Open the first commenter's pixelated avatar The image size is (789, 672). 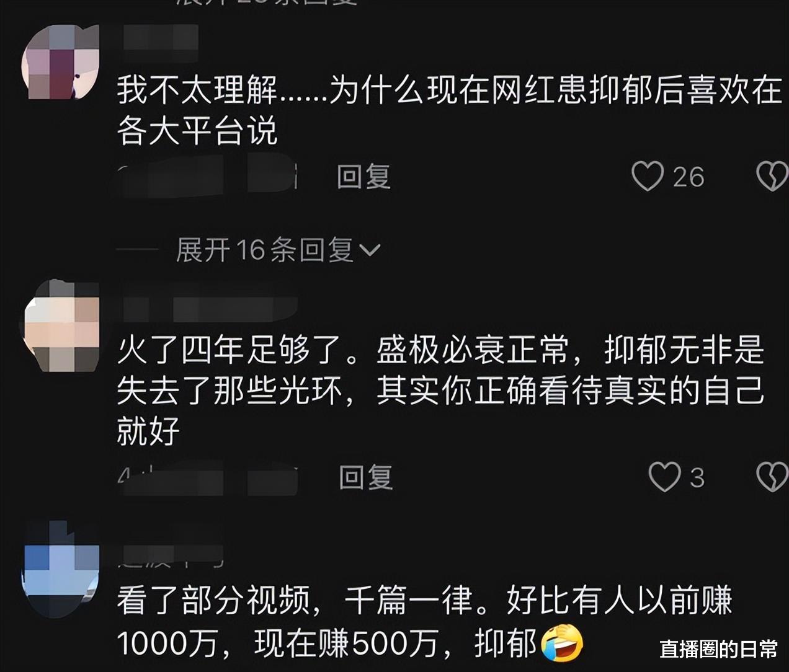click(61, 62)
